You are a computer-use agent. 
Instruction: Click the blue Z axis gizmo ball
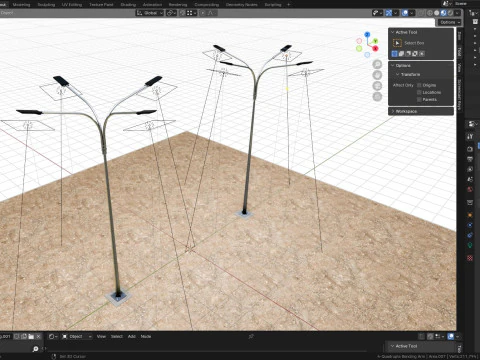point(367,34)
